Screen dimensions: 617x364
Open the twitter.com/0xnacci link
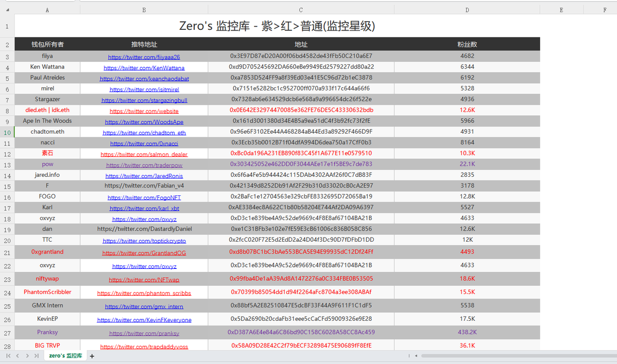[x=144, y=143]
